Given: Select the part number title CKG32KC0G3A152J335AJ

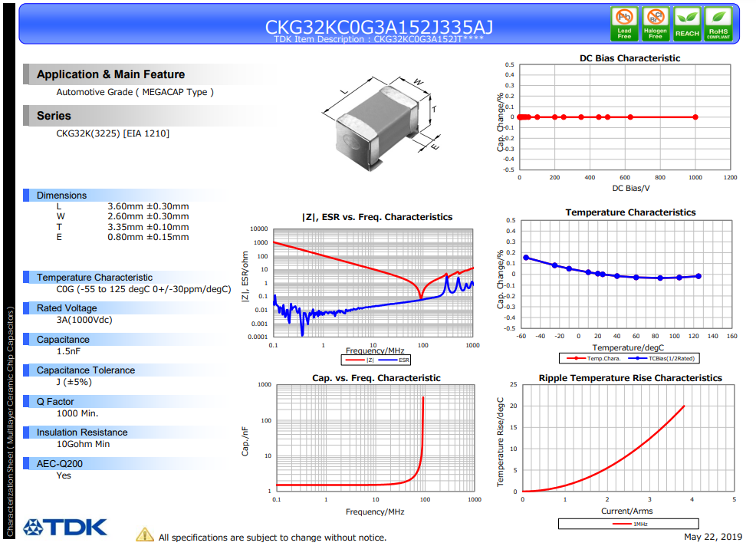Looking at the screenshot, I should click(x=379, y=27).
